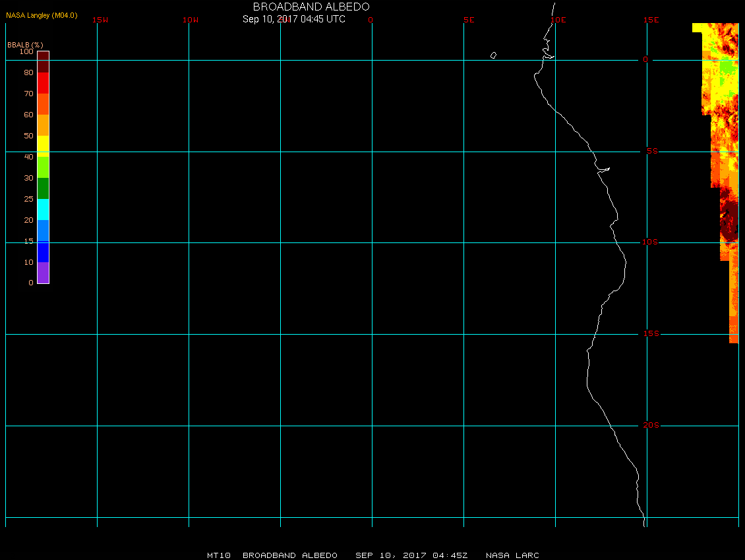This screenshot has width=745, height=560.
Task: Click the 20S latitude label
Action: point(651,425)
